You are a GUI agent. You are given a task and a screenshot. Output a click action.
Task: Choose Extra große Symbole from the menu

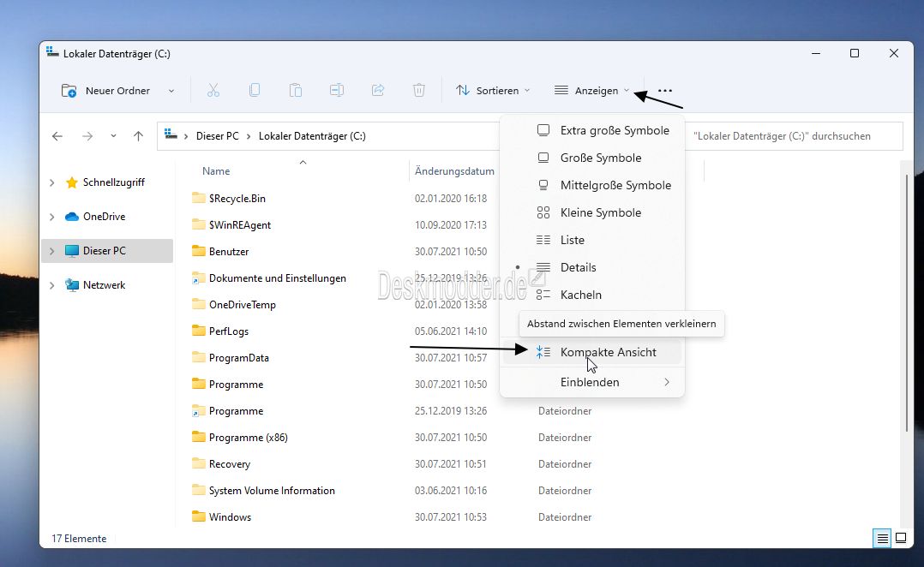click(x=592, y=130)
